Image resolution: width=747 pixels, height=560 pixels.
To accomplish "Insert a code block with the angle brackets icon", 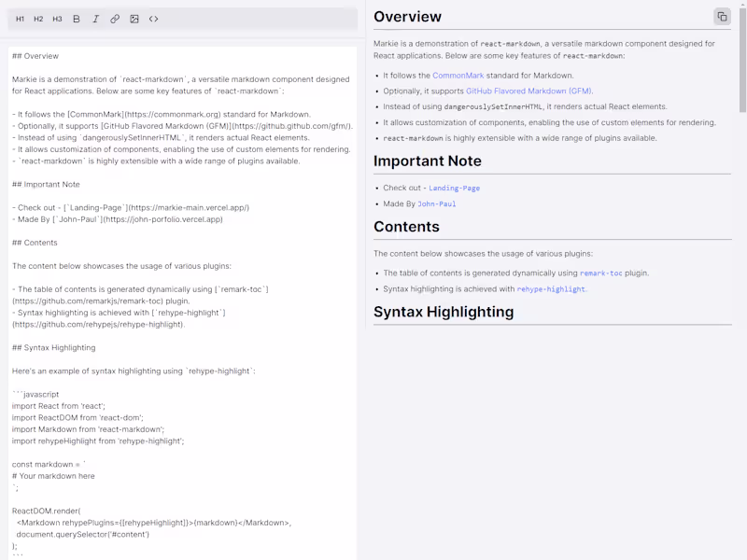I will click(x=153, y=19).
